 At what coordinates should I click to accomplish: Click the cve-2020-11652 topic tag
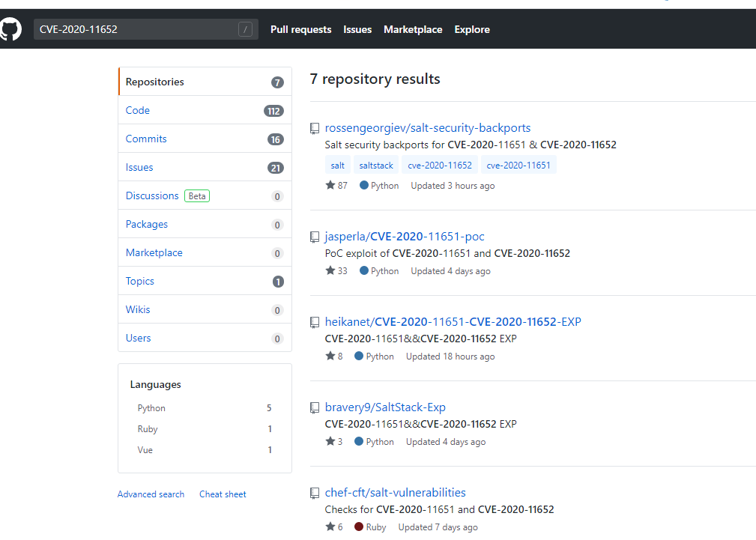pyautogui.click(x=440, y=166)
